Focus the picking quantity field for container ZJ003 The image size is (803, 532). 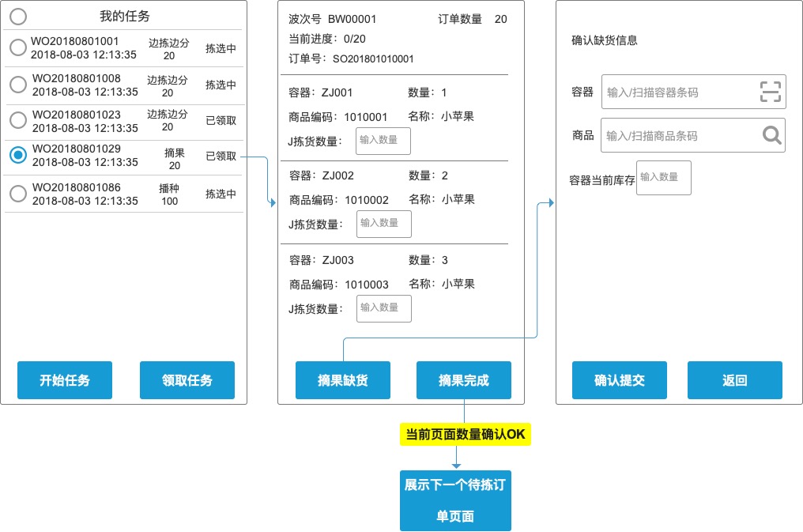tap(383, 308)
